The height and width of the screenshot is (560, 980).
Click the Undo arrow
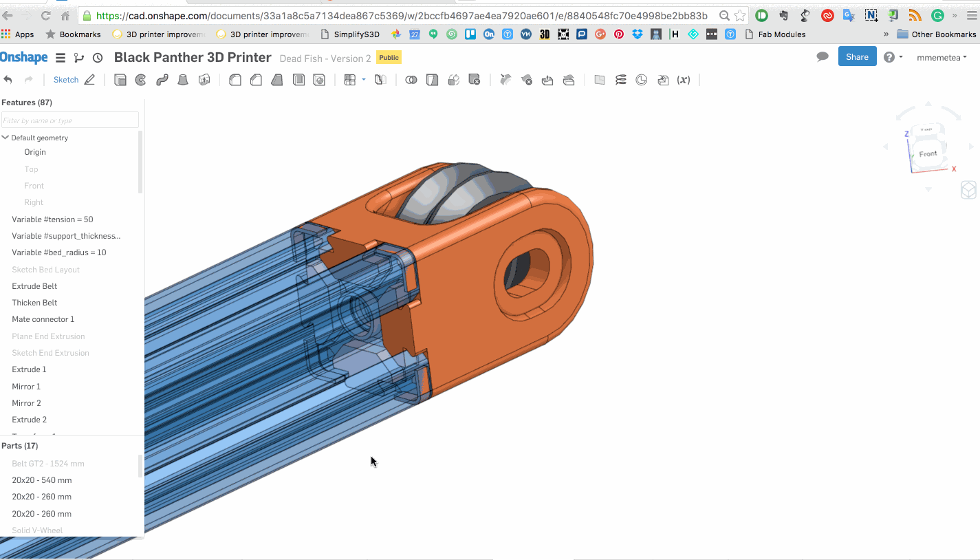(8, 80)
